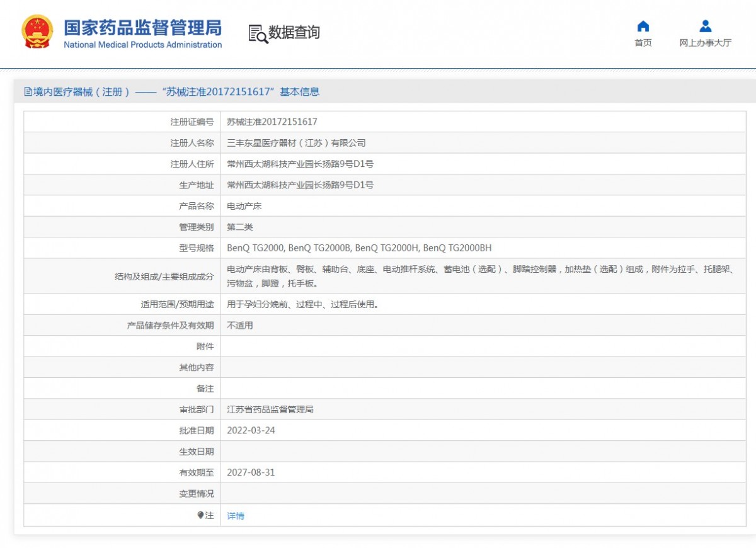
Task: Click the 管理类别 label
Action: point(197,227)
